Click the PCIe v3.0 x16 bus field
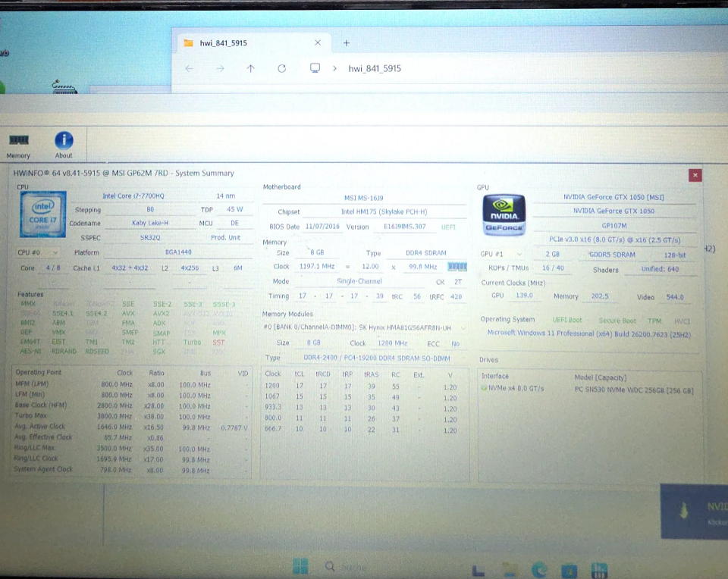This screenshot has width=728, height=579. (615, 240)
